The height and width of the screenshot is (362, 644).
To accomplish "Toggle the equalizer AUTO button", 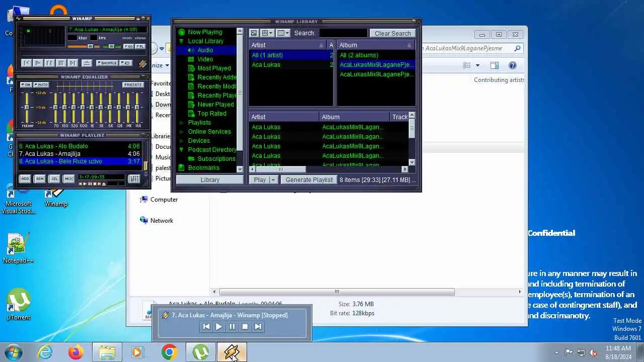I will coord(41,84).
